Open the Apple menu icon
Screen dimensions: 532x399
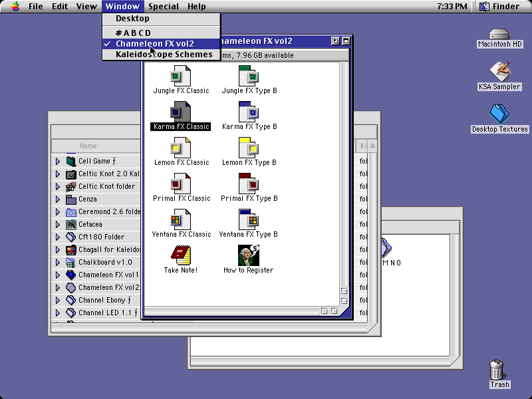(x=15, y=6)
